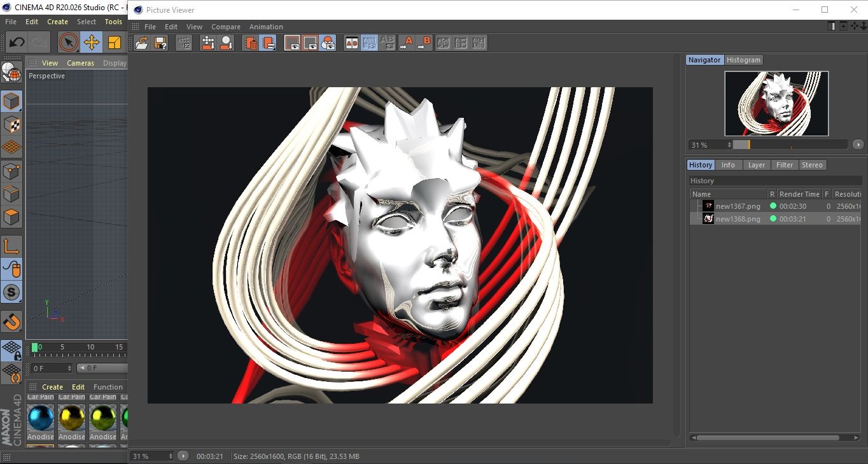Click the second greyed AB layout icon
868x464 pixels.
coord(461,43)
